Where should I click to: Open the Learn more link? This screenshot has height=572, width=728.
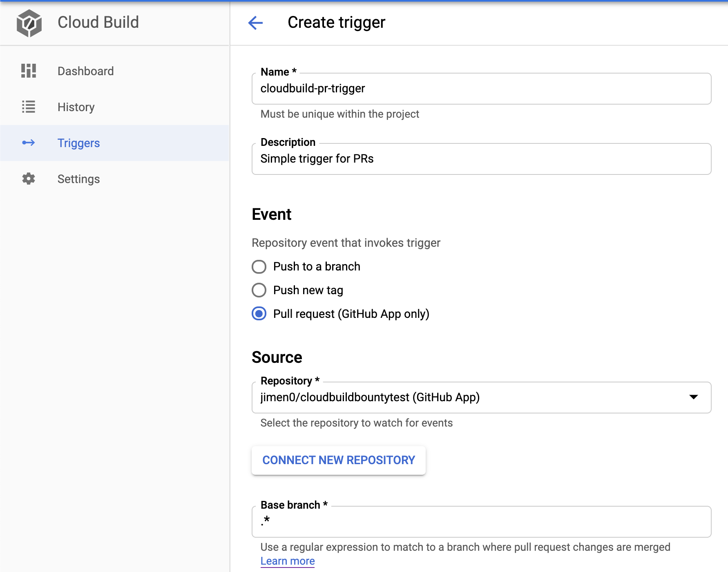point(287,561)
